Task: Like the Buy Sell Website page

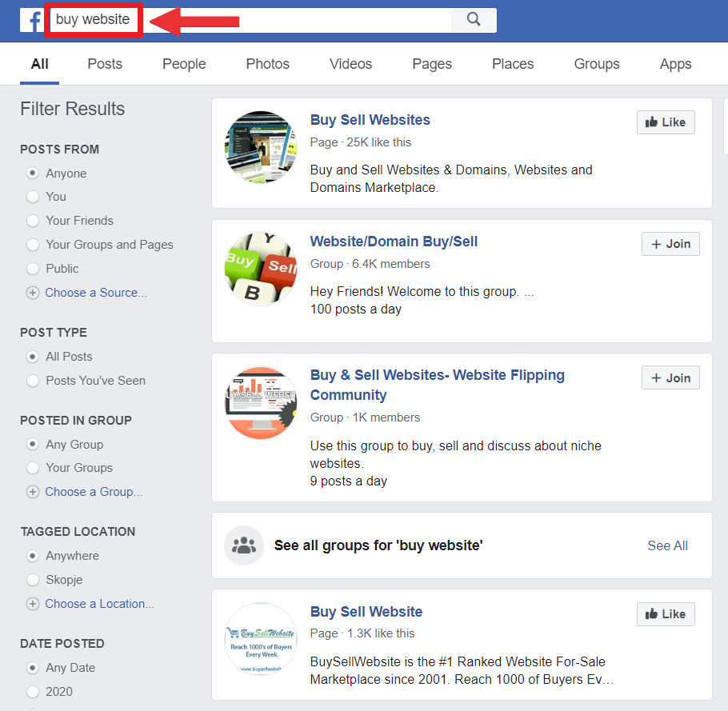Action: tap(666, 614)
